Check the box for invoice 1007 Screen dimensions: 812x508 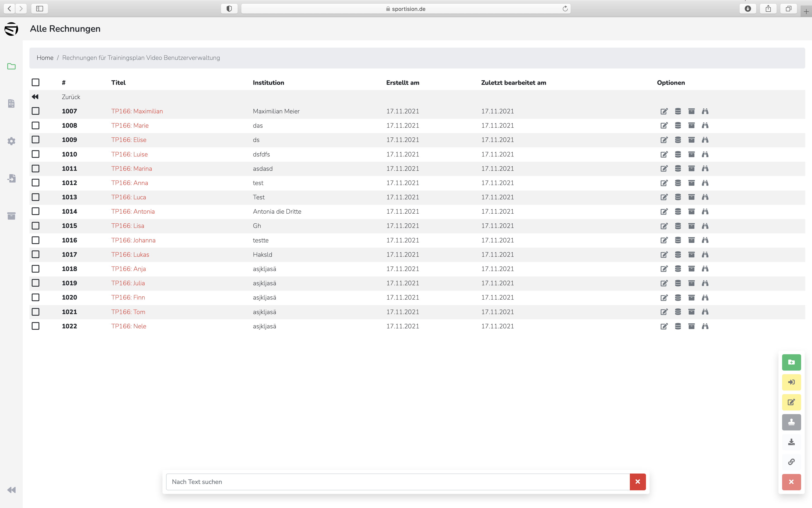pyautogui.click(x=36, y=111)
